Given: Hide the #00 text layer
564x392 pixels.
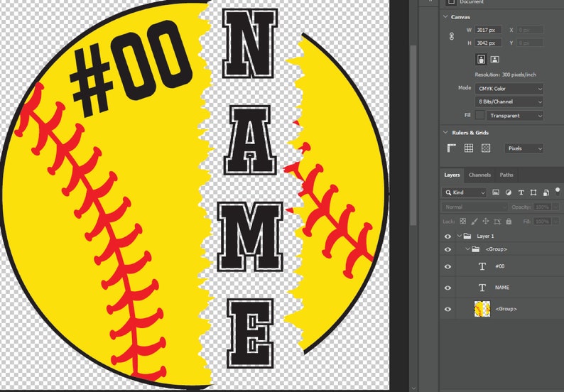Looking at the screenshot, I should 448,267.
